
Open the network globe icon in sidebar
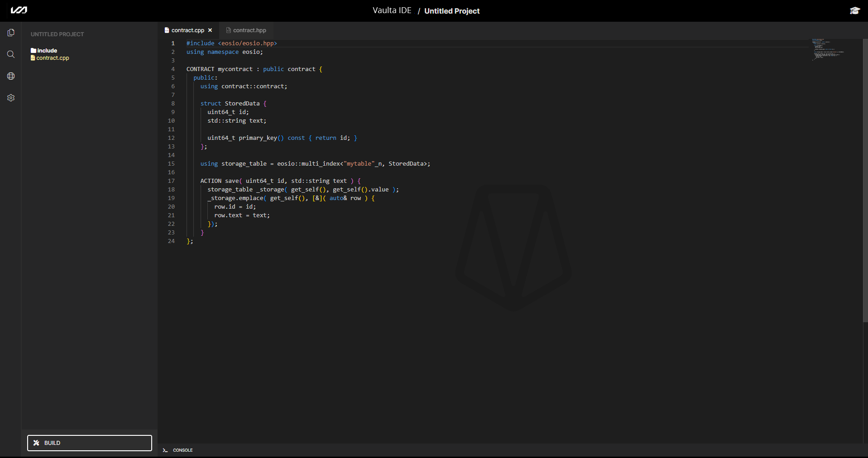[10, 76]
